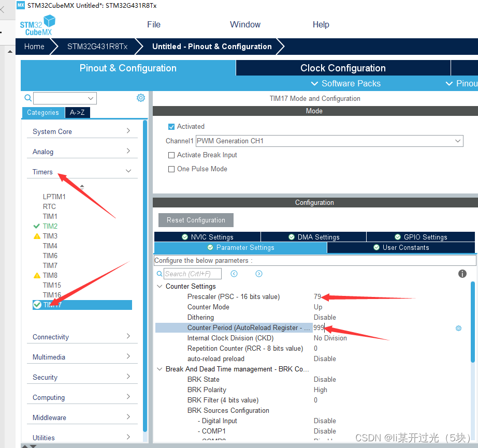478x448 pixels.
Task: Open the Software Packs dropdown
Action: pyautogui.click(x=346, y=83)
